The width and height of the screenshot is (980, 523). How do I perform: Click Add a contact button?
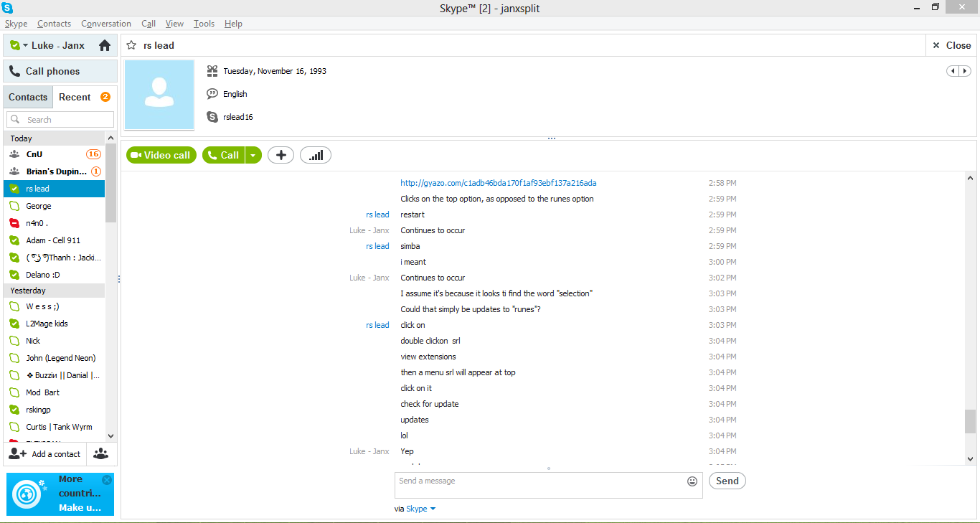click(x=44, y=454)
